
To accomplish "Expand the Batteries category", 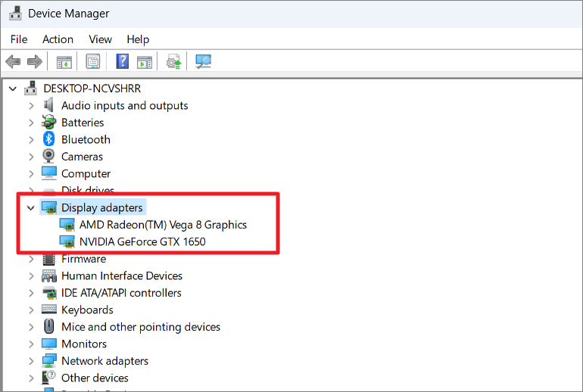I will point(31,123).
